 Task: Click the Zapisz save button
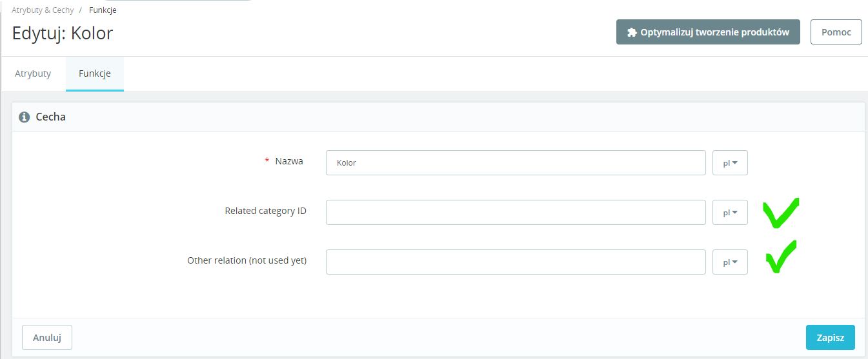pos(831,338)
